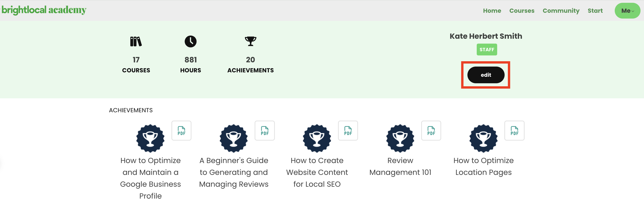Click the clock icon above Hours
644x199 pixels.
coord(191,42)
